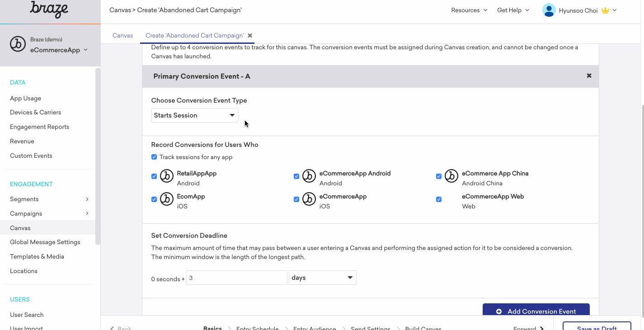Click Save as Draft button
The image size is (644, 330).
pos(597,326)
